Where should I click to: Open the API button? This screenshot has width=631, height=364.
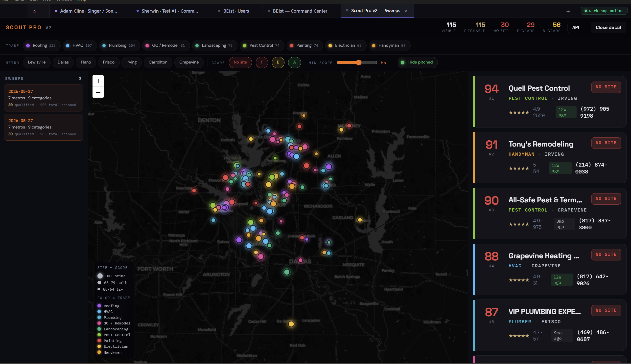[x=575, y=27]
